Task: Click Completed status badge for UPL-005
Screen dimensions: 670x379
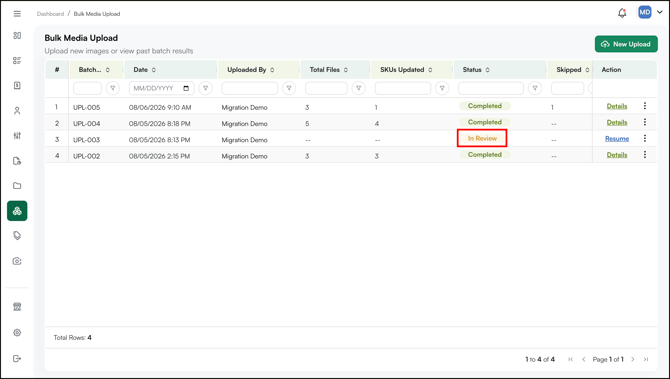Action: pyautogui.click(x=485, y=106)
